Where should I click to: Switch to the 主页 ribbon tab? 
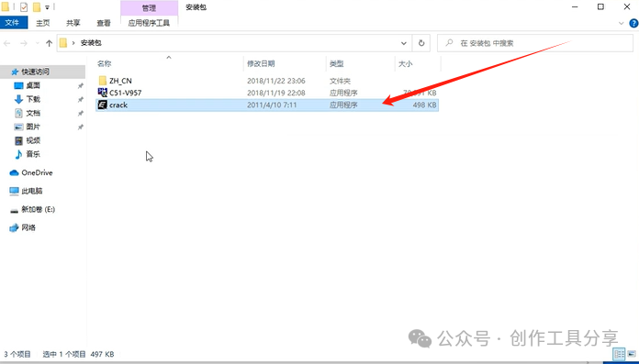(43, 23)
